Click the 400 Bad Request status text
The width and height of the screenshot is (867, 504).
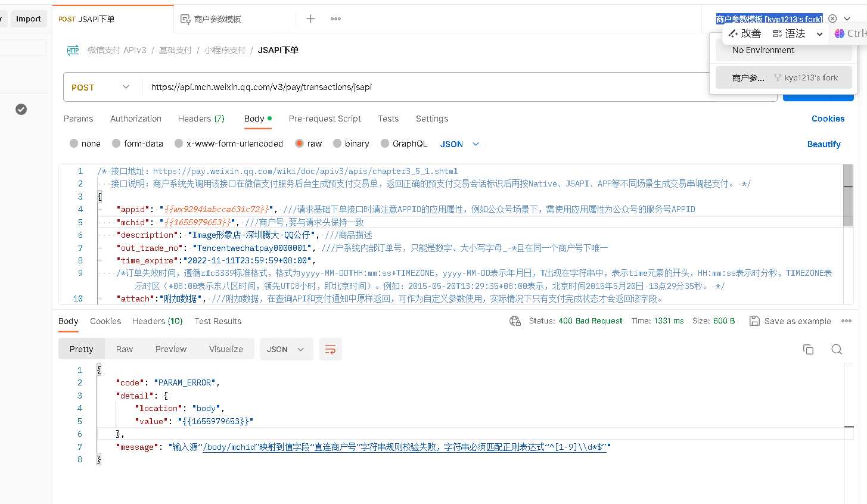[590, 321]
